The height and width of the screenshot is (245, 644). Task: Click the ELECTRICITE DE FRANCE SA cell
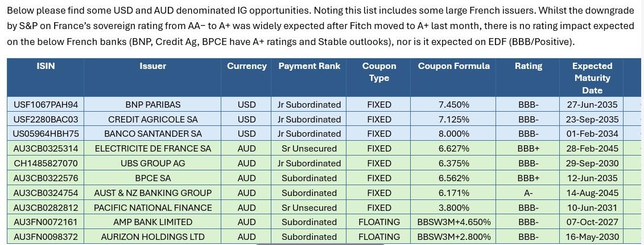tap(152, 148)
